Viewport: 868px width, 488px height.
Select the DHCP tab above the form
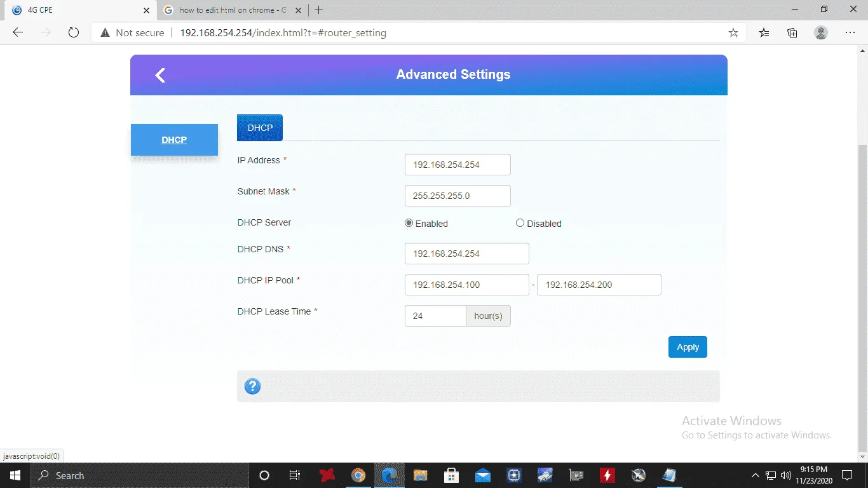click(x=260, y=128)
